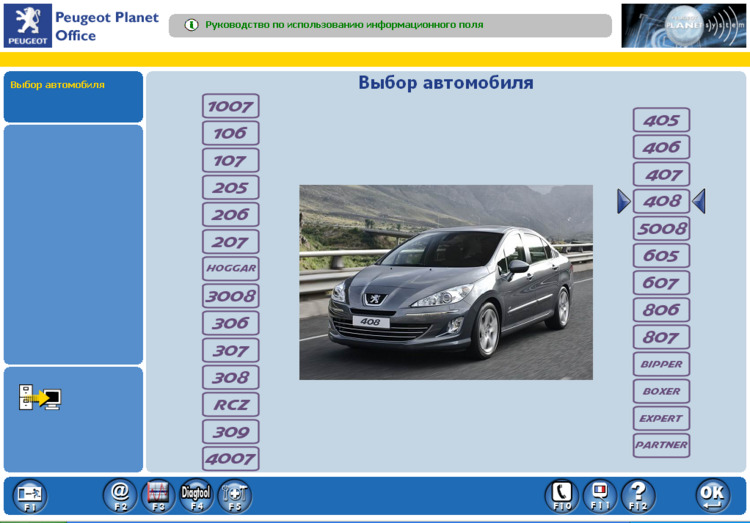Click the right-pointing arrow beside 408

623,201
